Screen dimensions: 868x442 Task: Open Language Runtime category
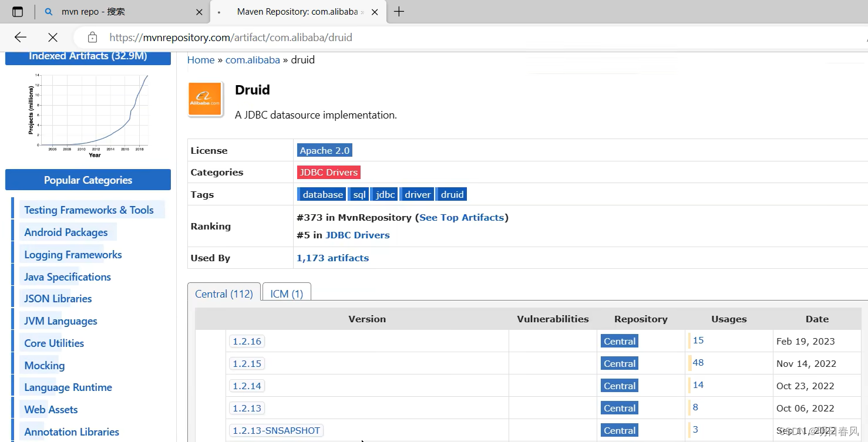[68, 387]
